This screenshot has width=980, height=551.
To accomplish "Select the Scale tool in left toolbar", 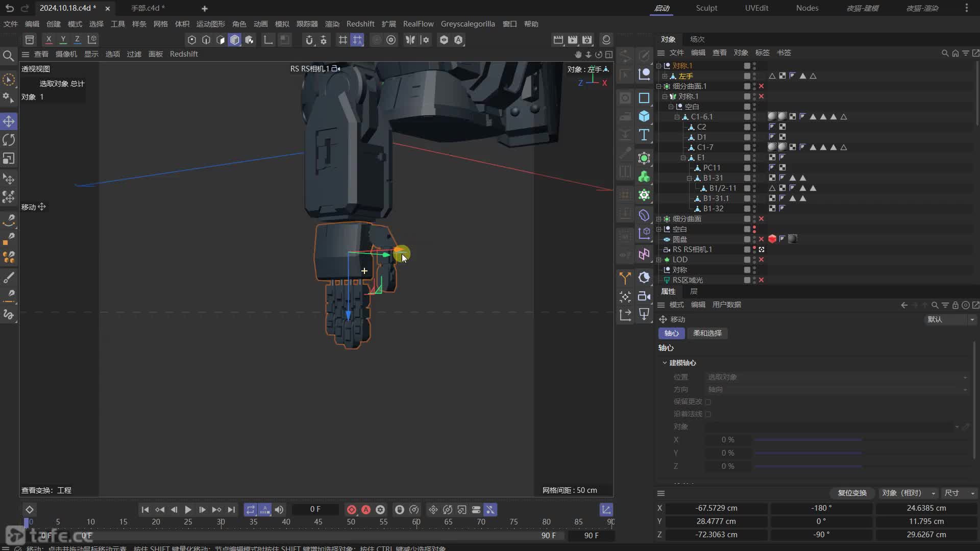I will tap(9, 159).
